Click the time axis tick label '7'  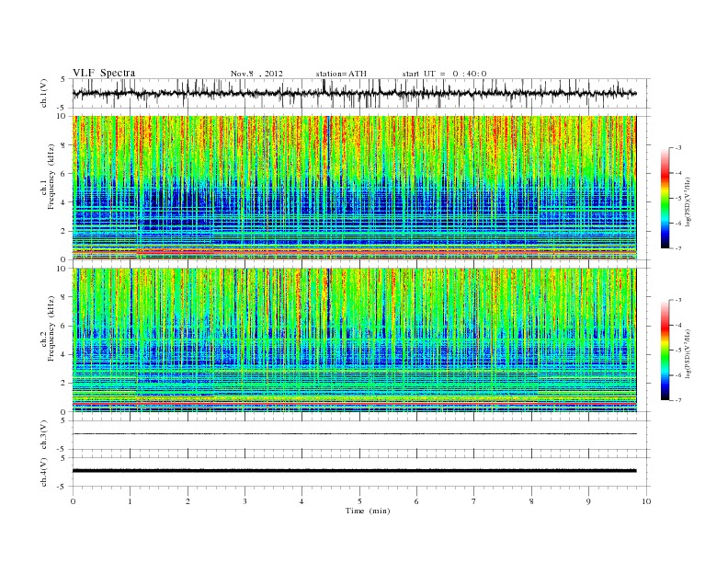pyautogui.click(x=474, y=501)
